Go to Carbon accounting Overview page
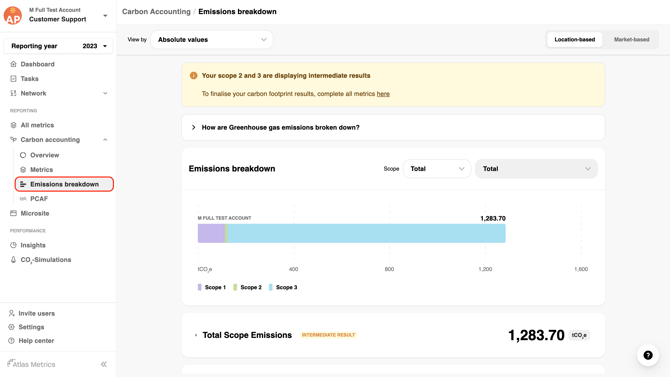This screenshot has height=377, width=670. point(44,155)
